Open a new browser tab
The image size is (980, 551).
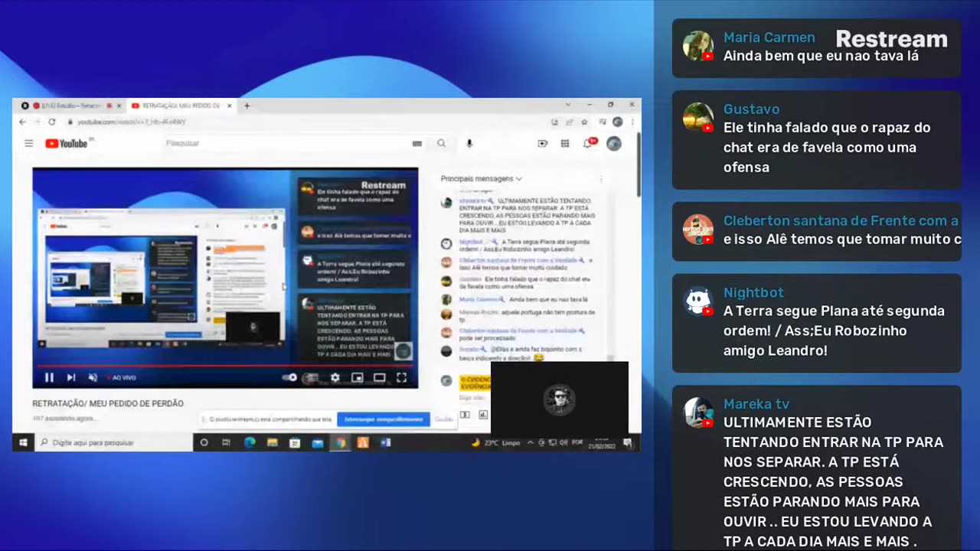coord(247,106)
